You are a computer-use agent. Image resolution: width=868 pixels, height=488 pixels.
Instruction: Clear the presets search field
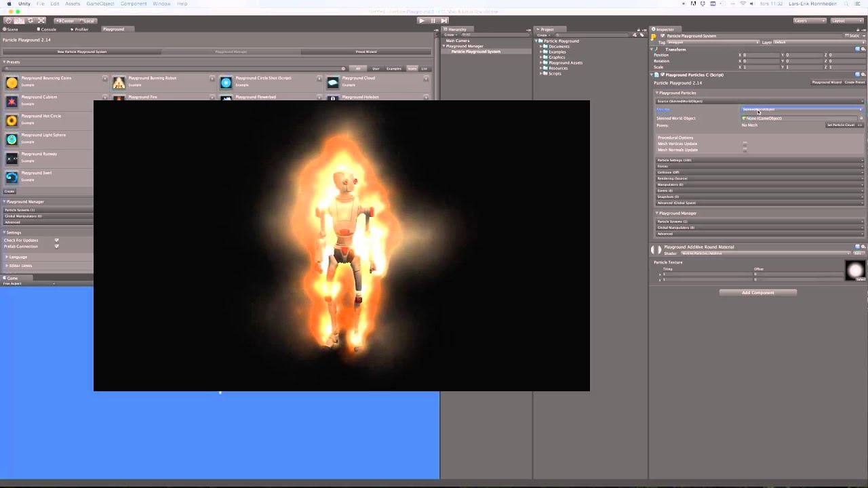343,68
